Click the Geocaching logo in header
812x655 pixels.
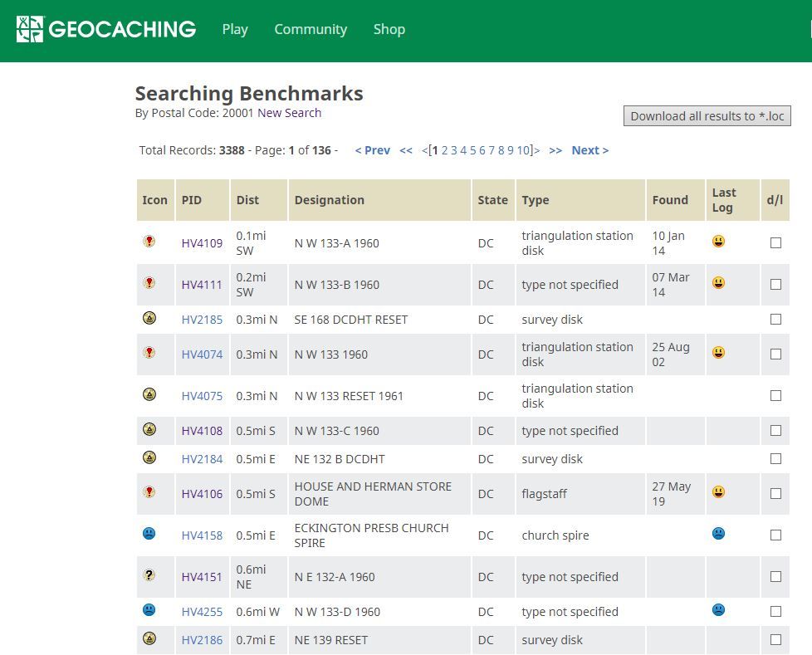[106, 29]
